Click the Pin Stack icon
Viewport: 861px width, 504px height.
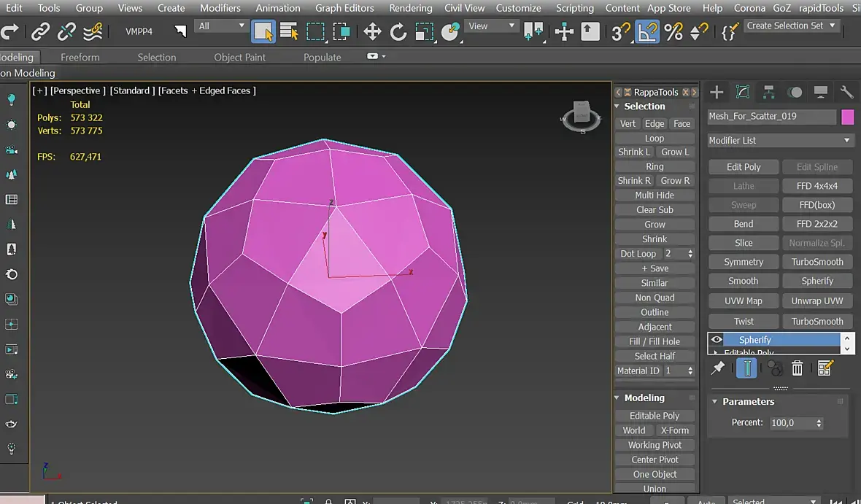coord(718,368)
